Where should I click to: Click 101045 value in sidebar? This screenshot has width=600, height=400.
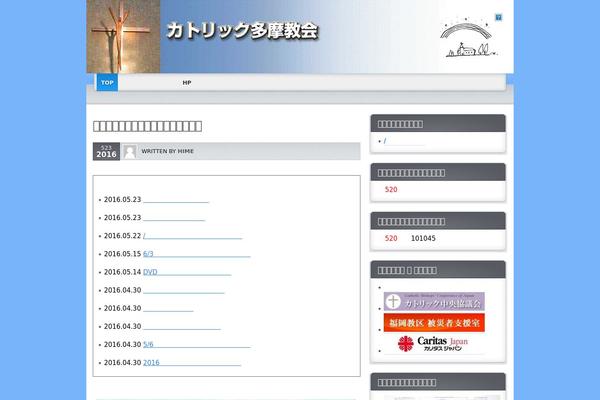click(x=423, y=238)
